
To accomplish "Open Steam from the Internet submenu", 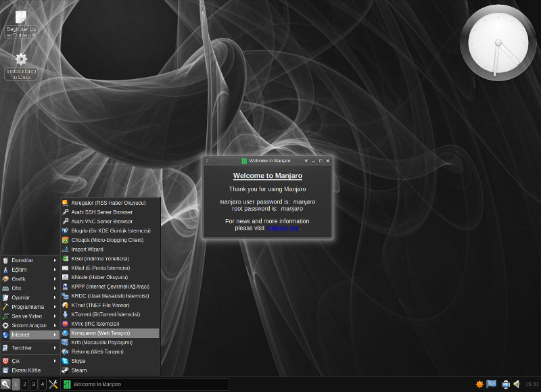I will point(79,370).
